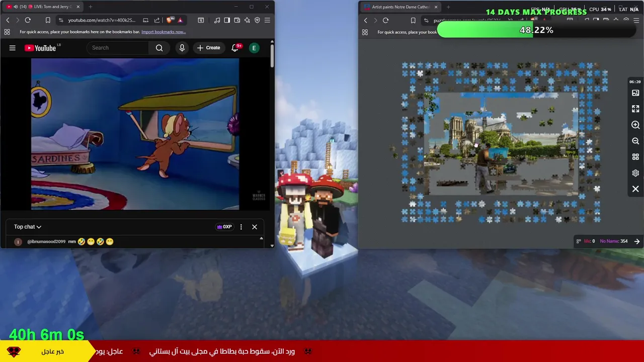Expand scoreboard using the right arrow

tap(637, 241)
